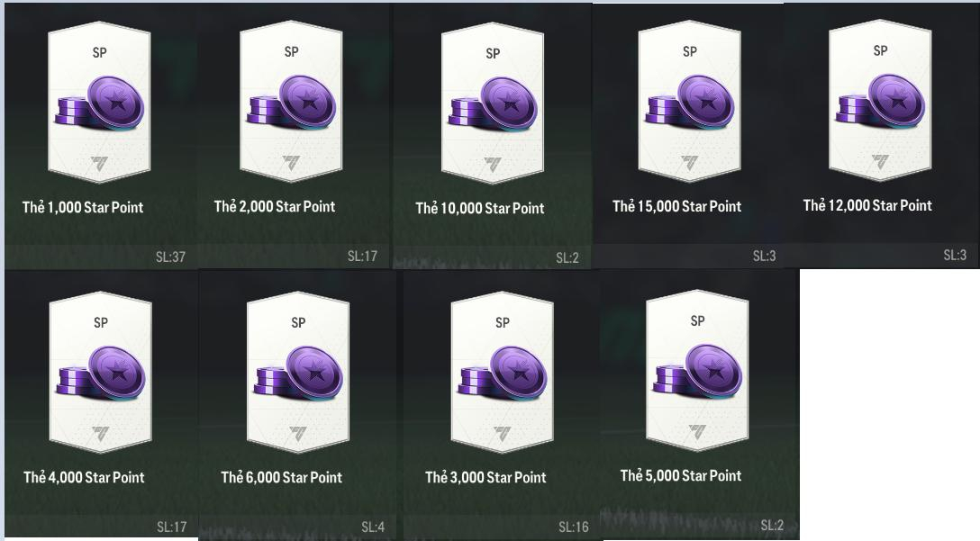Click the SL:37 quantity indicator
The width and height of the screenshot is (980, 541).
(x=170, y=257)
